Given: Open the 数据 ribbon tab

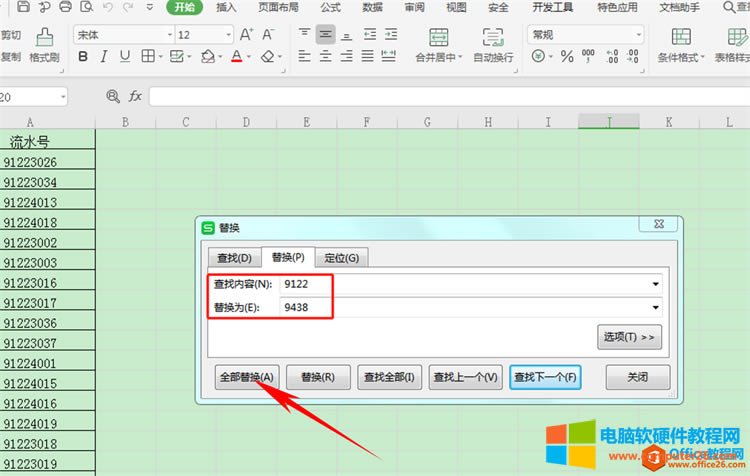Looking at the screenshot, I should [x=372, y=7].
